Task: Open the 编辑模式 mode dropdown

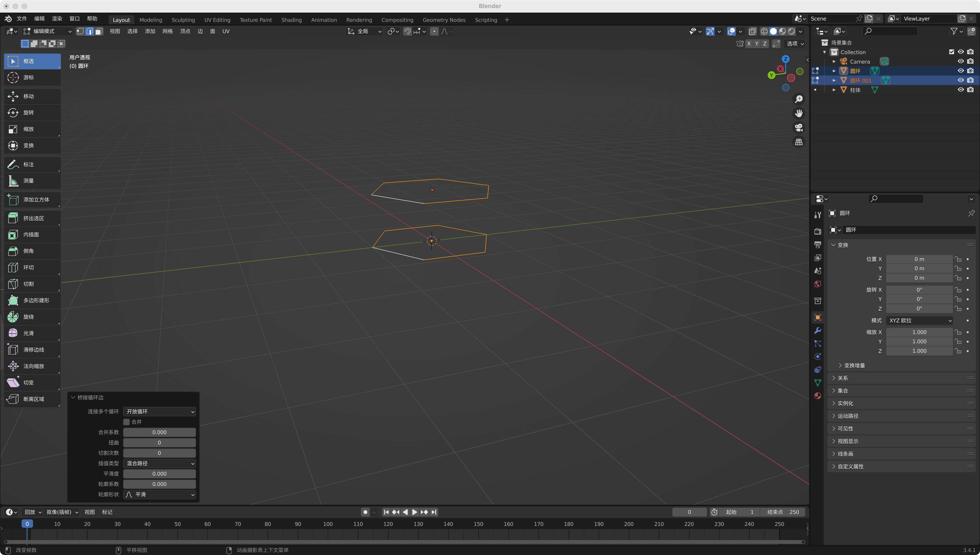Action: point(48,31)
